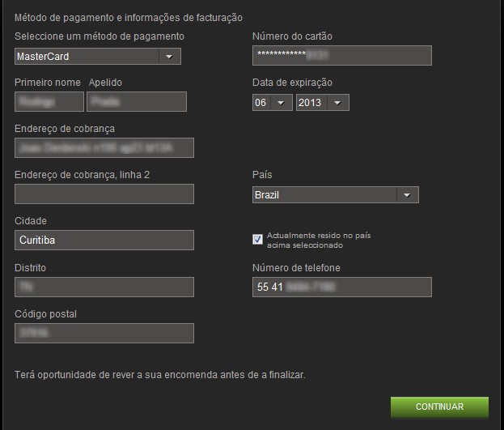The image size is (504, 430).
Task: Click the 'Terá oportunidade de rever' notice text
Action: [x=159, y=375]
